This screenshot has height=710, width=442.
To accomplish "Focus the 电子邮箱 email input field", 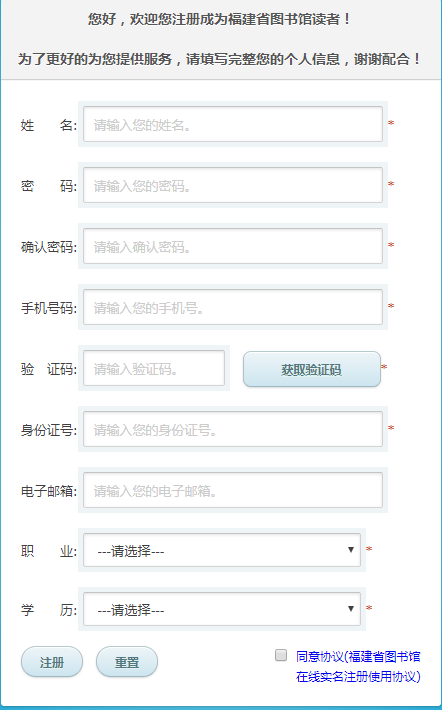I will (x=233, y=490).
